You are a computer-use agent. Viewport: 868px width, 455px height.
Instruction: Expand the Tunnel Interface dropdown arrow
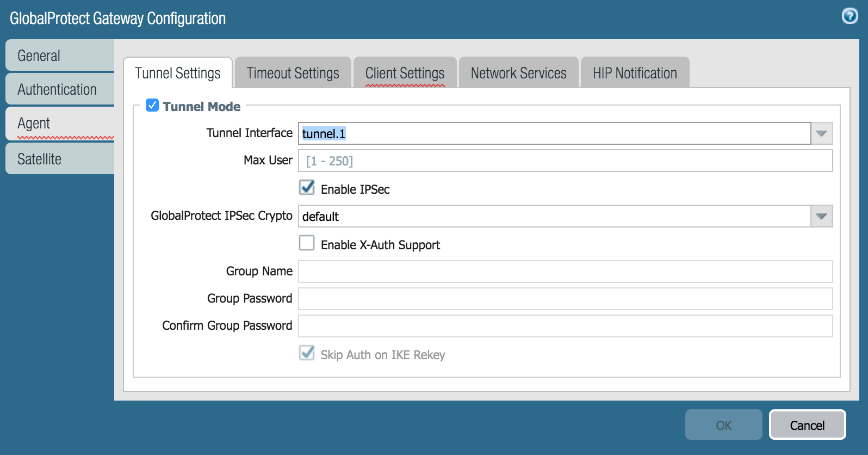[x=821, y=134]
